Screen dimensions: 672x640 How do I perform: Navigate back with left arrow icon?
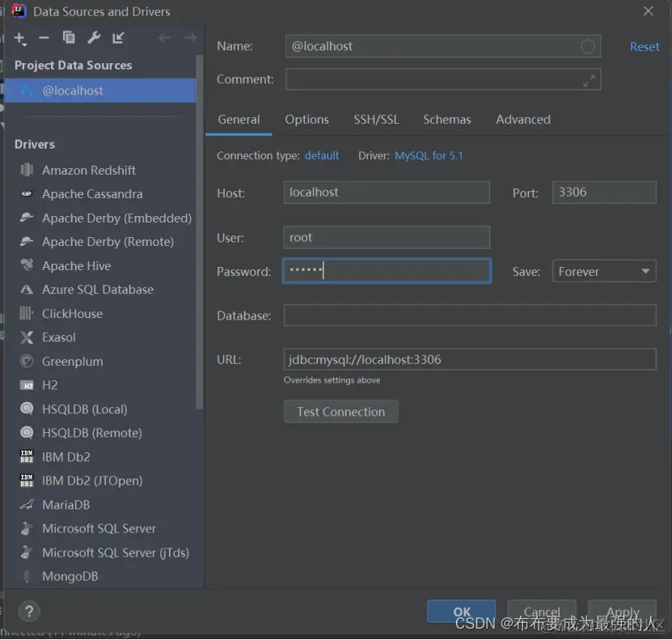(x=165, y=38)
